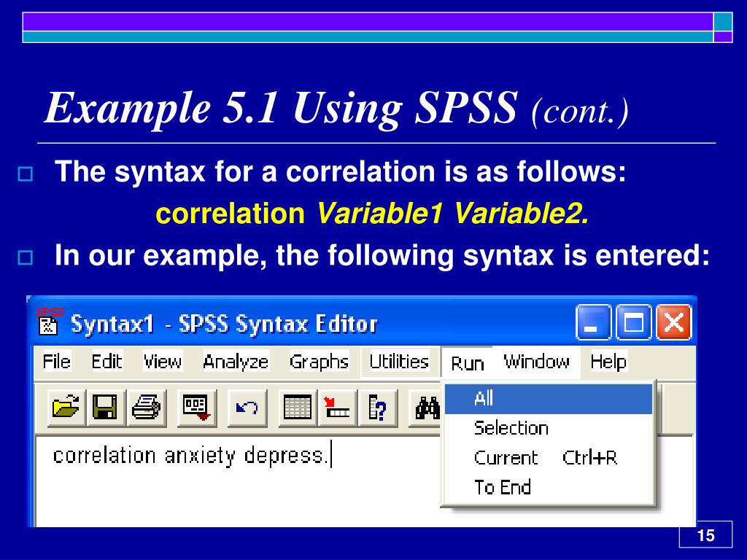747x560 pixels.
Task: Open the Analyze menu
Action: tap(236, 362)
